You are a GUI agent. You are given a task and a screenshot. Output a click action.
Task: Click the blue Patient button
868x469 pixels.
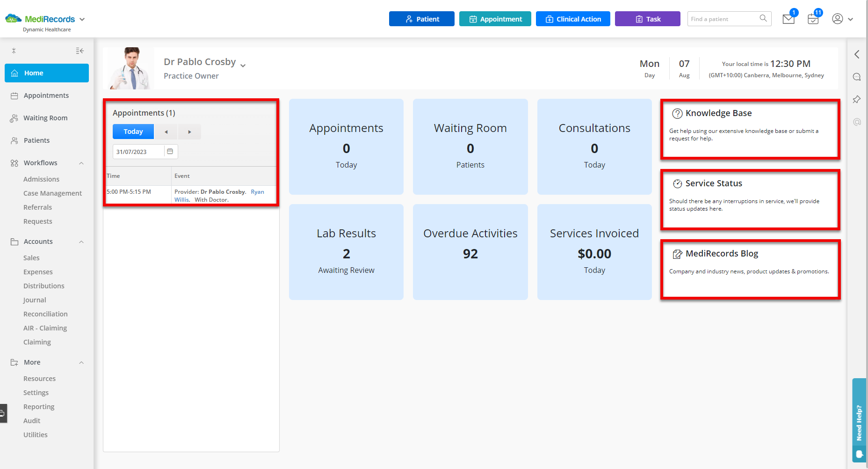coord(422,19)
